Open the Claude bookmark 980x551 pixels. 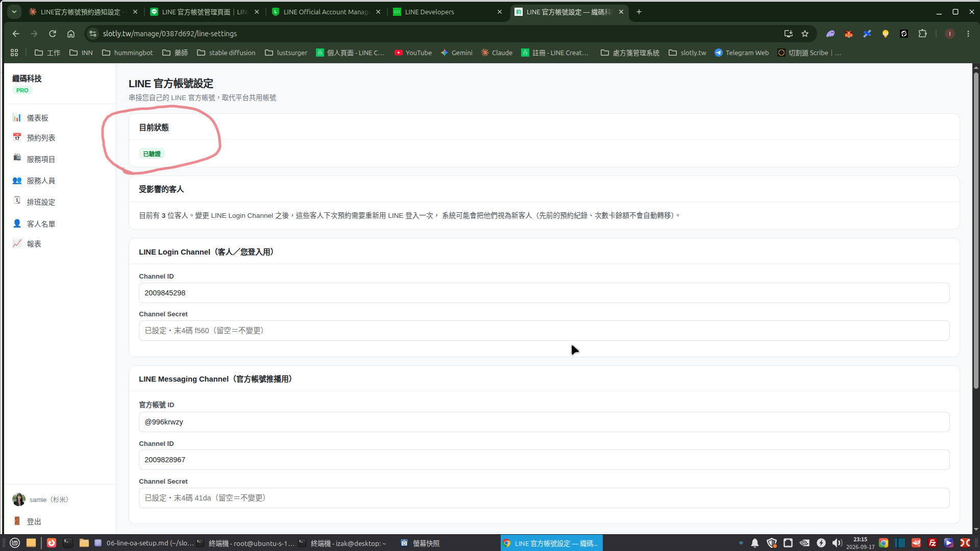(497, 53)
